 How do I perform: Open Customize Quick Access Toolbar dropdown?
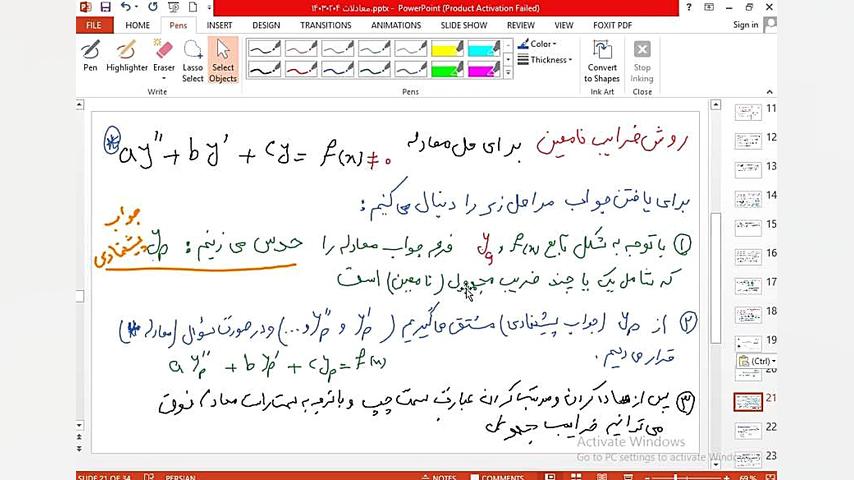tap(209, 7)
